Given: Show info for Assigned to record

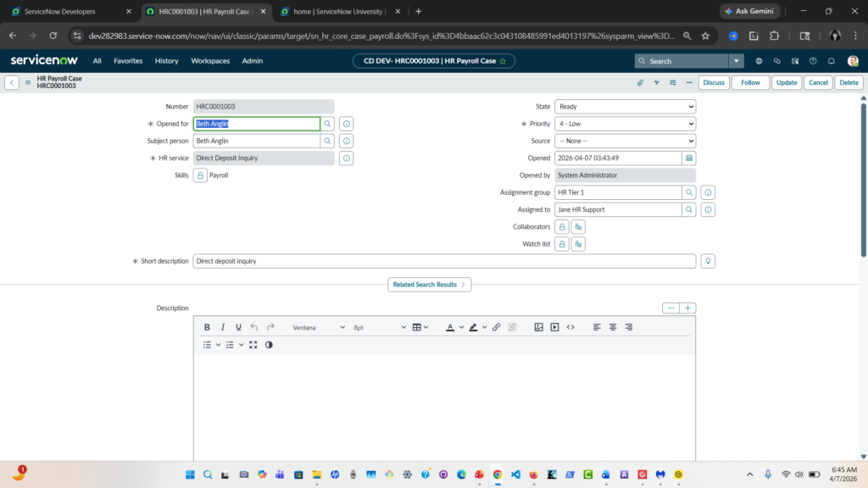Looking at the screenshot, I should [708, 209].
